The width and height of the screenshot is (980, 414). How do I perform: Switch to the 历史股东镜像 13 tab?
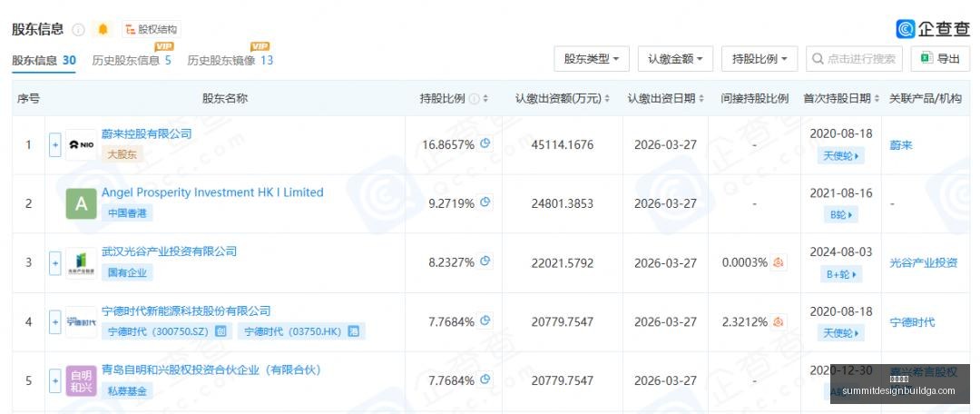coord(230,60)
